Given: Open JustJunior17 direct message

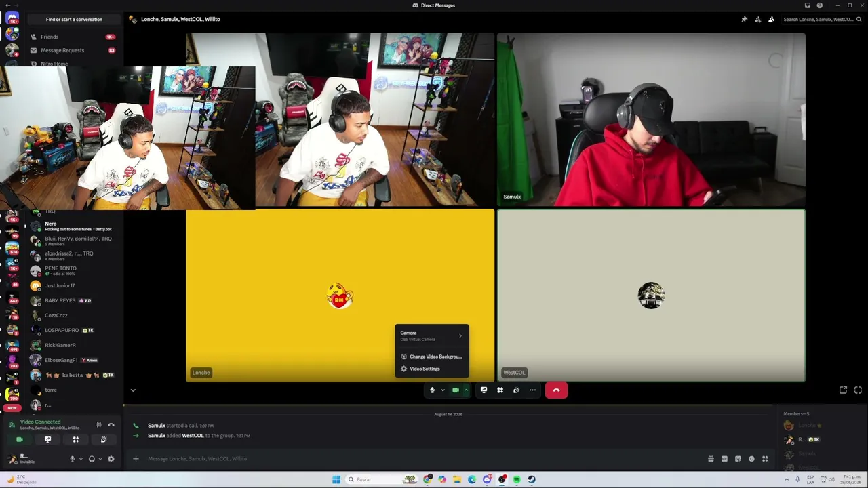Looking at the screenshot, I should click(73, 286).
